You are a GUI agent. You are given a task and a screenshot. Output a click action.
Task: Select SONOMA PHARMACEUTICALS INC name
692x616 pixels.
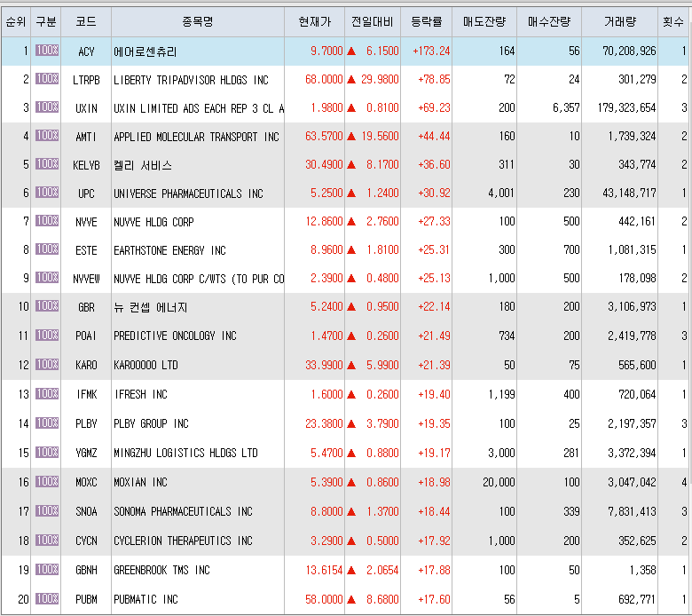[x=183, y=511]
